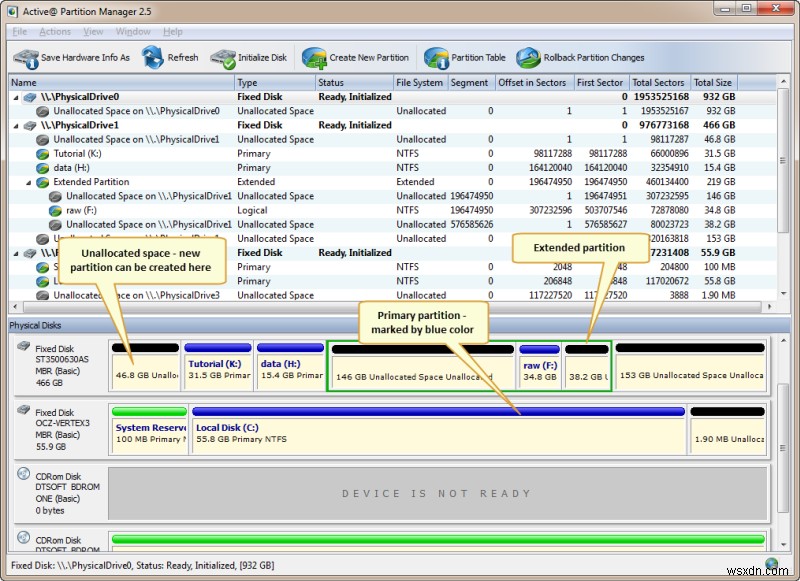Open the View menu

tap(93, 32)
